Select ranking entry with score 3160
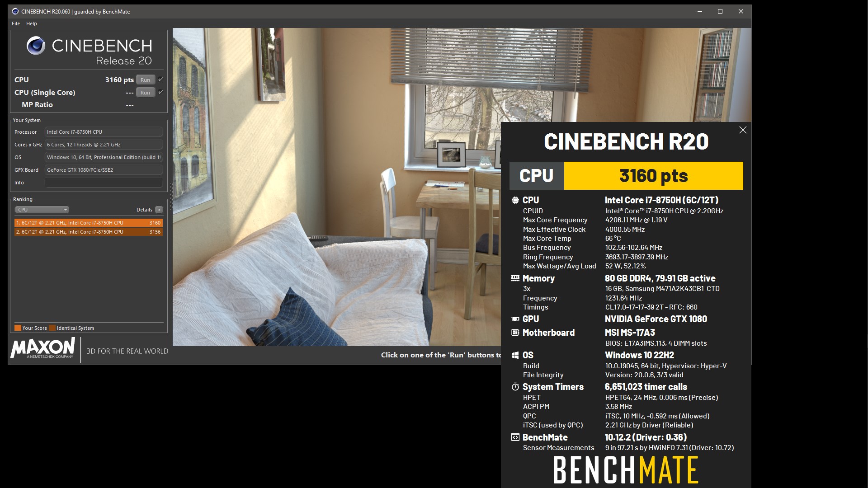Image resolution: width=868 pixels, height=488 pixels. [88, 223]
